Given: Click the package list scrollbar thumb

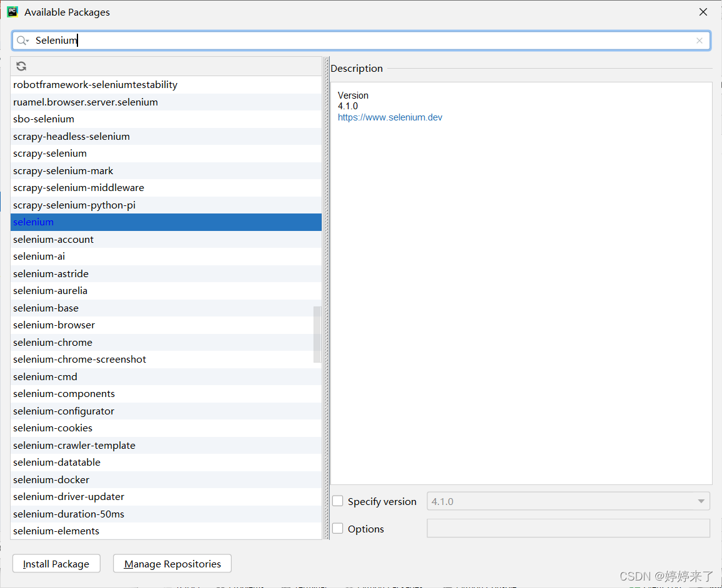Looking at the screenshot, I should 317,335.
